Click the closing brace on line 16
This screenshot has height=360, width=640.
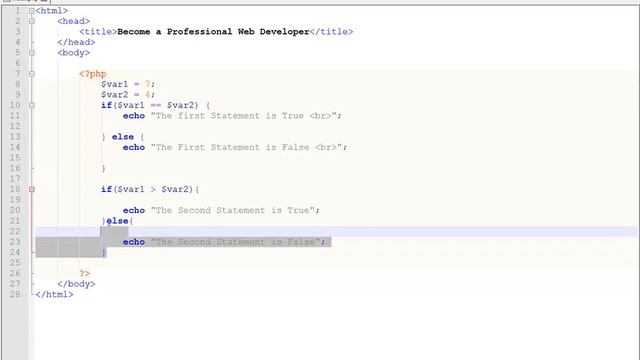point(104,169)
